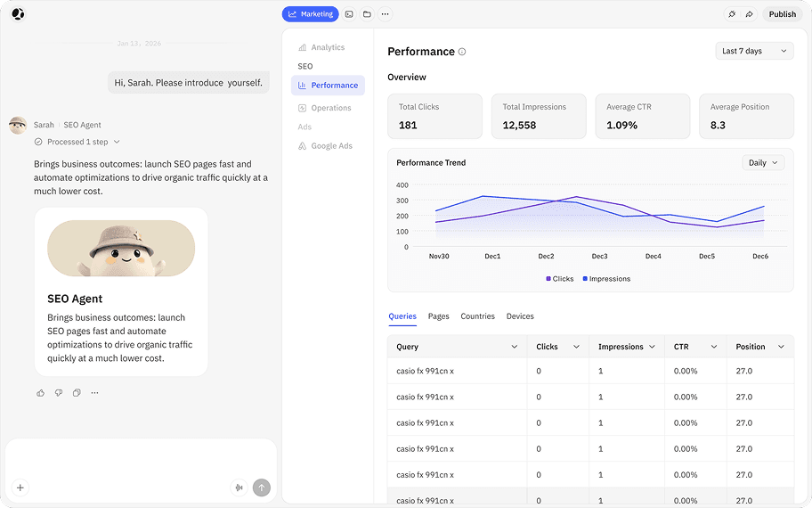This screenshot has height=508, width=812.
Task: Click the Performance info icon
Action: (462, 52)
